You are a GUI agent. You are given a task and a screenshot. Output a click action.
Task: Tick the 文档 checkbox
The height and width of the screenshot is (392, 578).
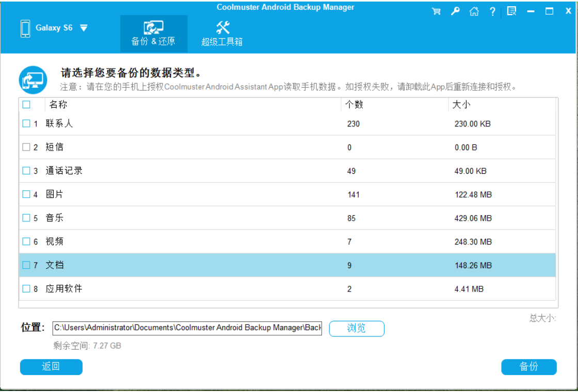26,265
